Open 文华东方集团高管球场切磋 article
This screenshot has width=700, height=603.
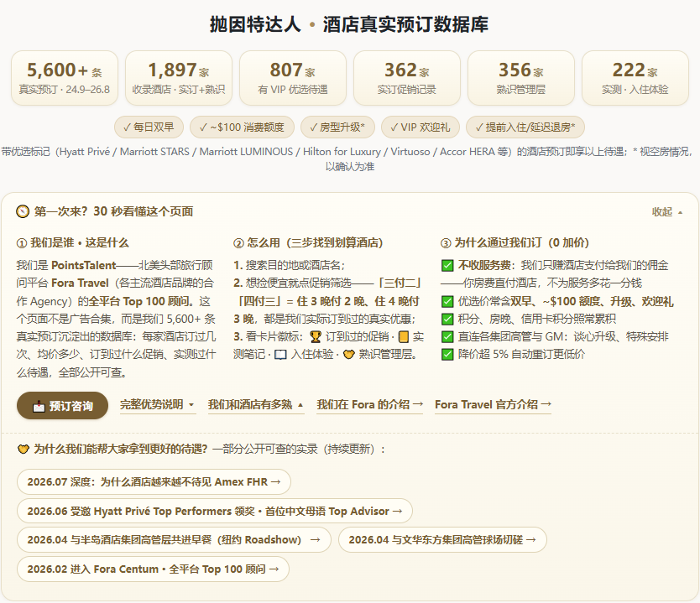(x=442, y=539)
